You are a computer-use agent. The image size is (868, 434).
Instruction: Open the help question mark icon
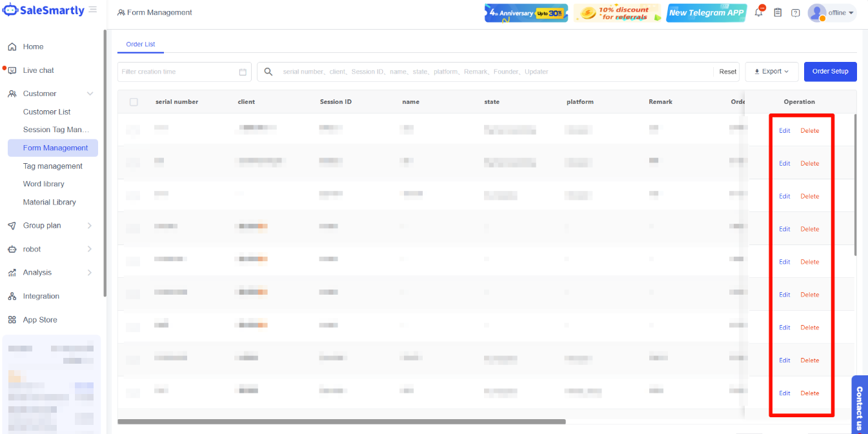click(x=795, y=13)
